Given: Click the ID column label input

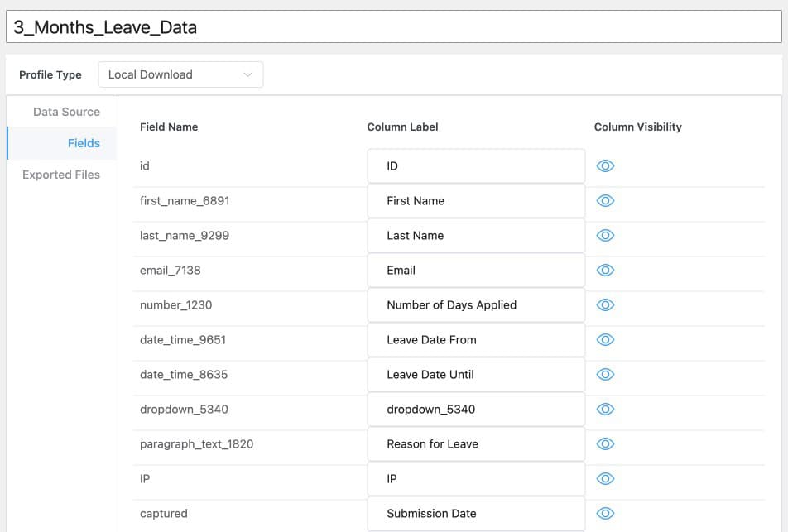Looking at the screenshot, I should coord(476,165).
